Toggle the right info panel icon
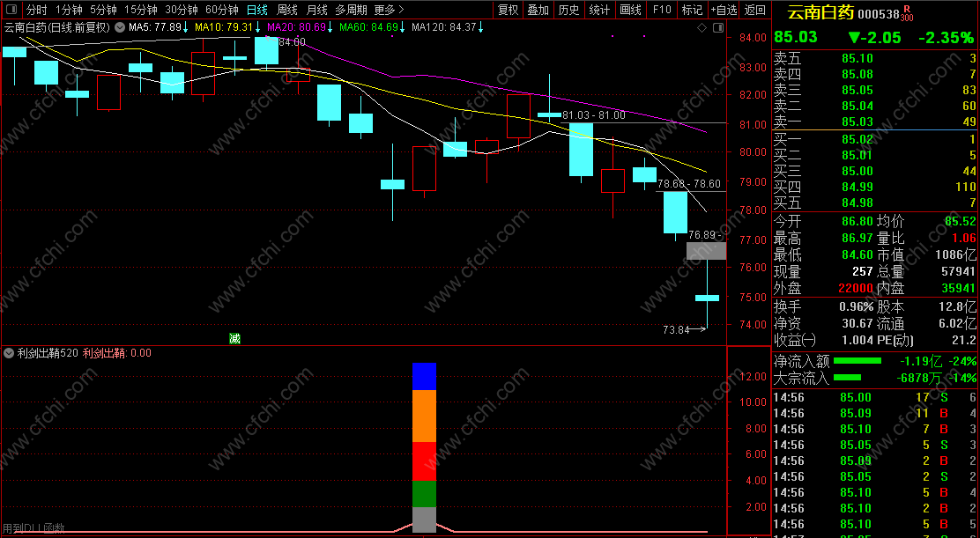Image resolution: width=980 pixels, height=538 pixels. pos(719,27)
